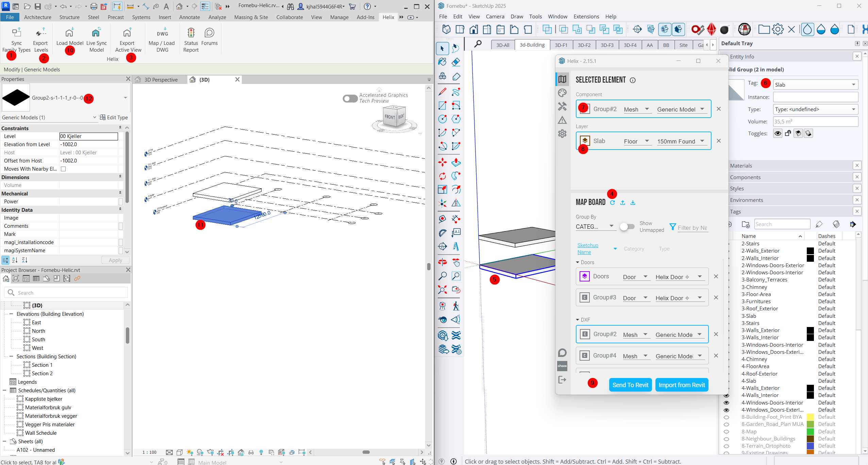The height and width of the screenshot is (465, 868).
Task: Click the Export Levels icon in Helix ribbon
Action: pyautogui.click(x=41, y=33)
